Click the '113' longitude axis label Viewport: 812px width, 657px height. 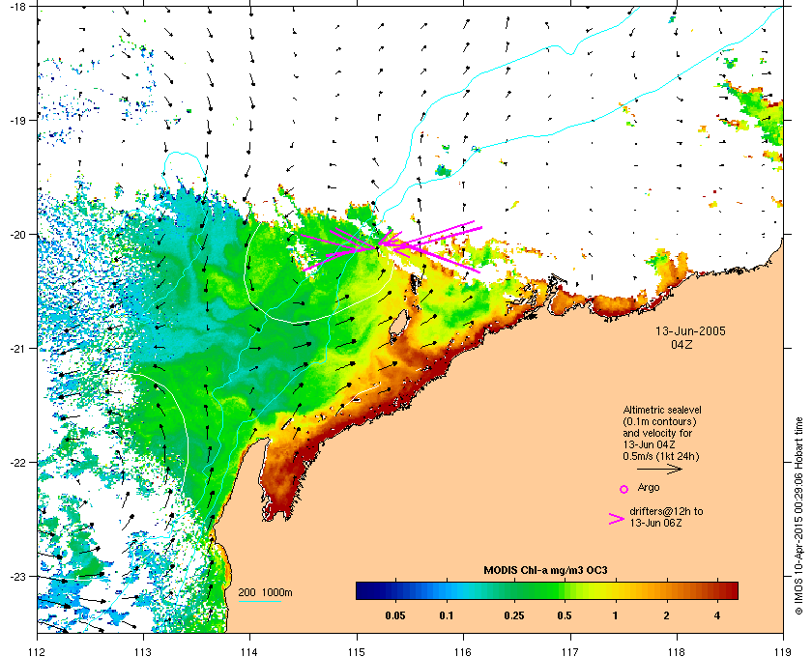143,651
